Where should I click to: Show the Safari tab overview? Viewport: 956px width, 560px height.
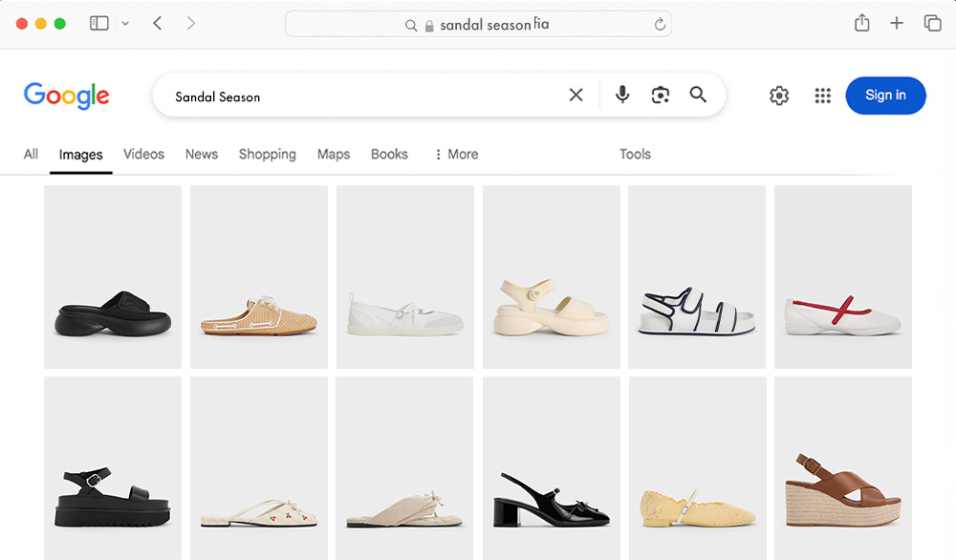(931, 24)
